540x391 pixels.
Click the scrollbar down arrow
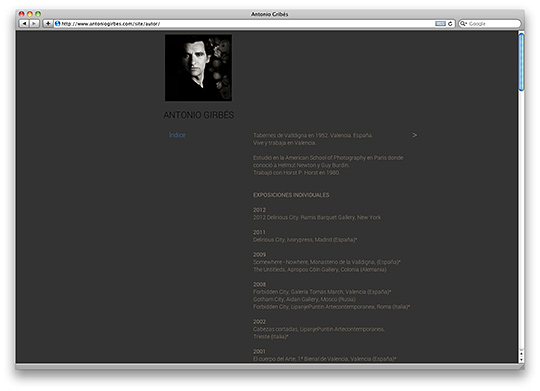pyautogui.click(x=521, y=359)
